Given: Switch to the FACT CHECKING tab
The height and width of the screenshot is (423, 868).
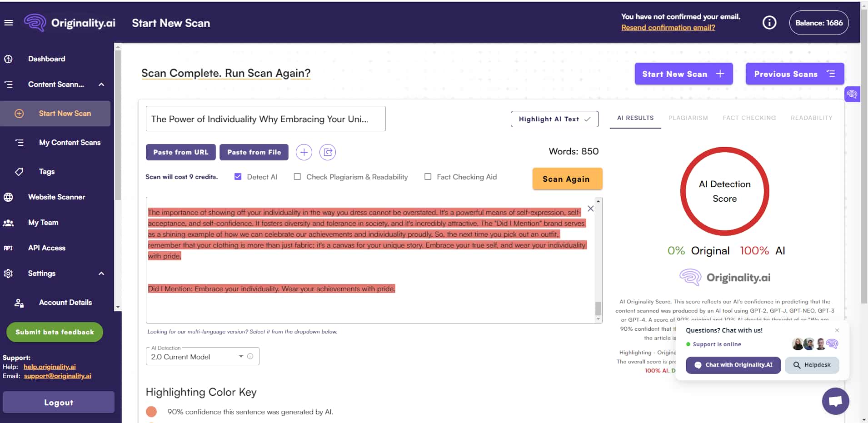Looking at the screenshot, I should [749, 118].
